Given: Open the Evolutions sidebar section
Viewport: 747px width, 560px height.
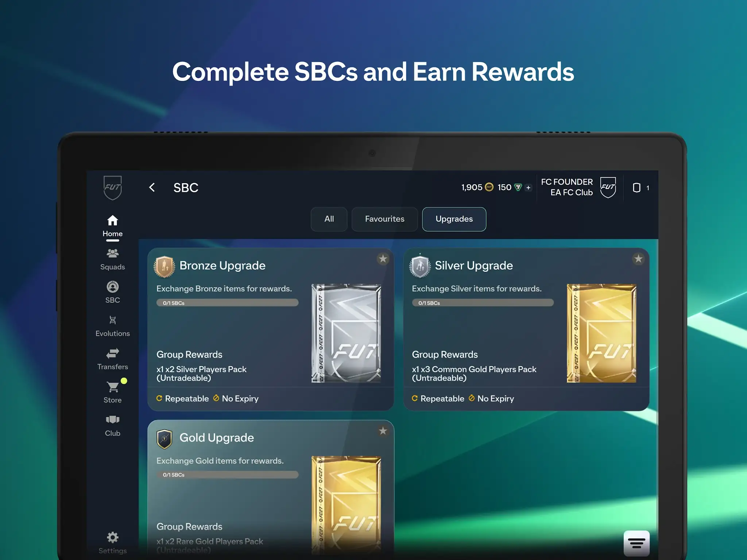Looking at the screenshot, I should tap(112, 326).
